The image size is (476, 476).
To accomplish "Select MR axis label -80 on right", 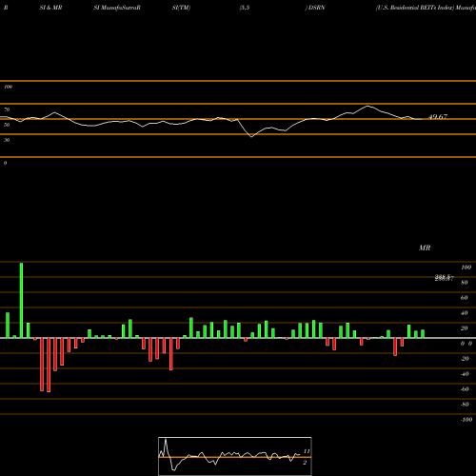I will pyautogui.click(x=465, y=405).
